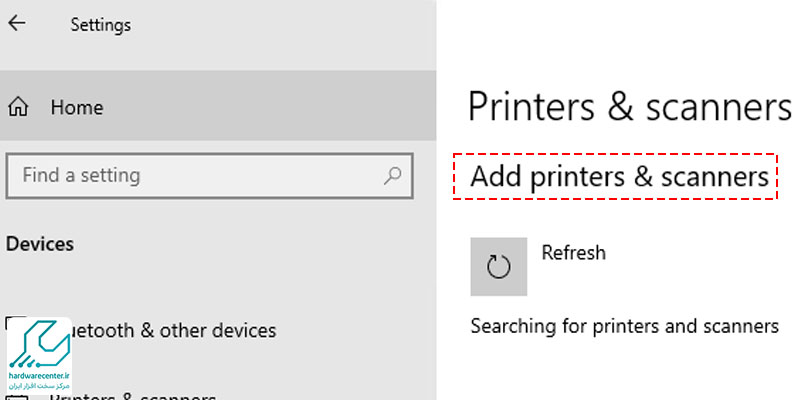Click the Settings window title text
800x400 pixels.
click(100, 24)
